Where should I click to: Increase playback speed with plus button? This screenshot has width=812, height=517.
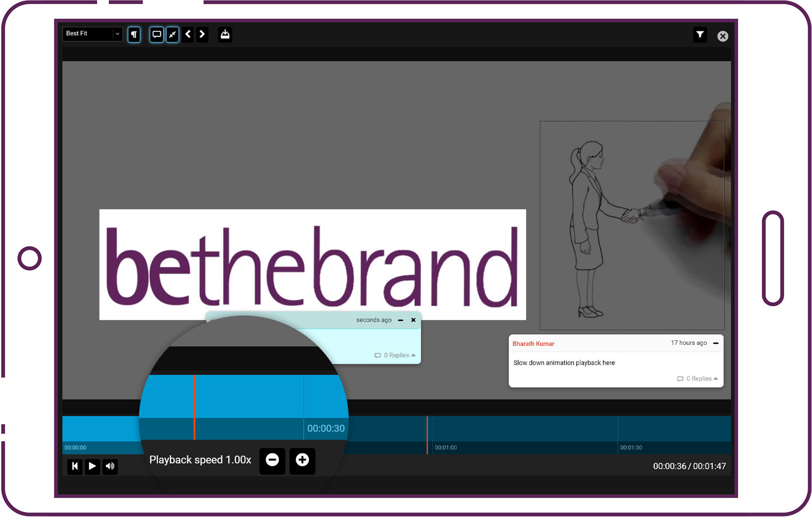[x=302, y=461]
